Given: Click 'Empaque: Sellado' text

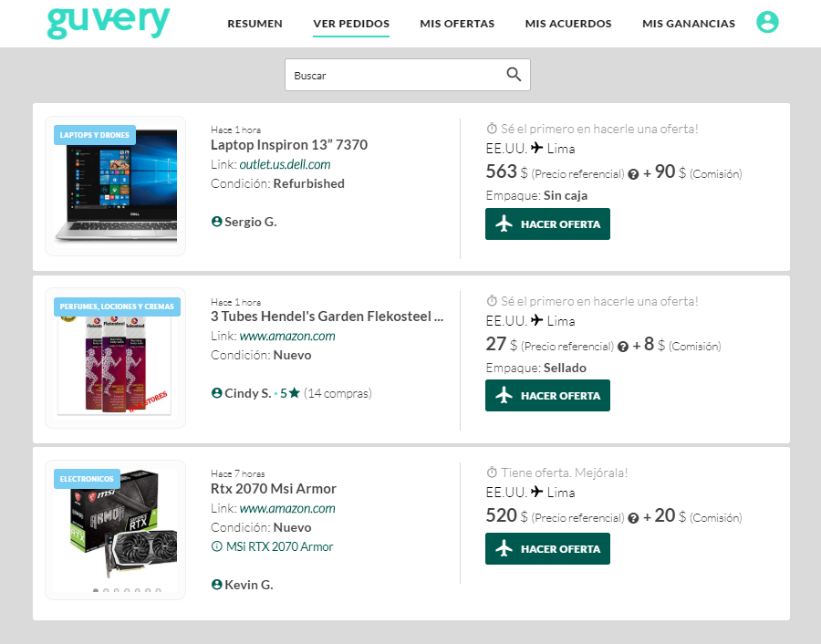Looking at the screenshot, I should pyautogui.click(x=536, y=368).
